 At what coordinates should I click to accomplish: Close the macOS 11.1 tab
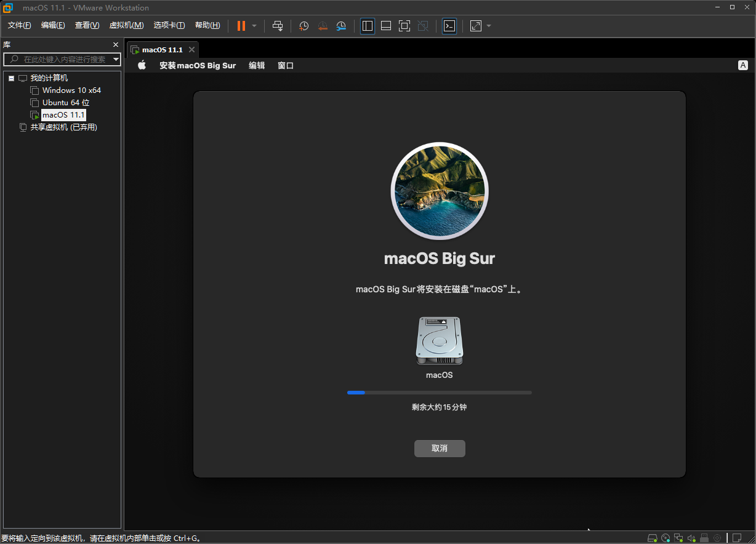[192, 50]
